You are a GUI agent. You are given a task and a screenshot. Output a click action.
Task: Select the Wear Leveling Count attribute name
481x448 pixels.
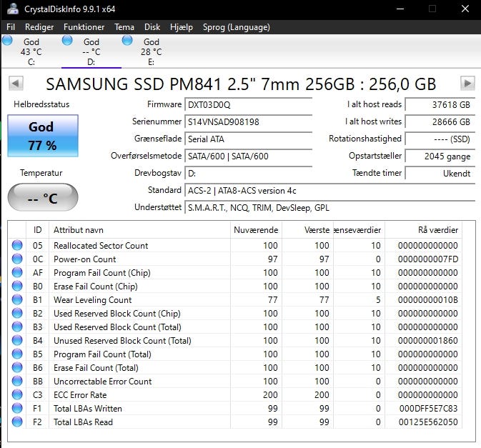93,300
